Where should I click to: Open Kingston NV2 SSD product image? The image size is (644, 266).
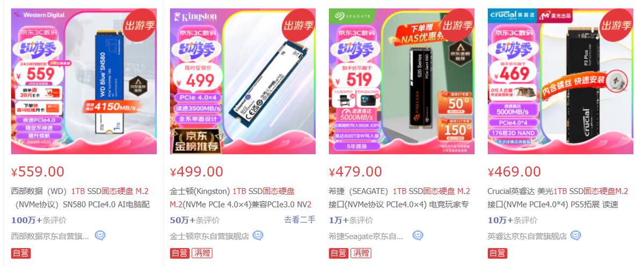(x=243, y=81)
